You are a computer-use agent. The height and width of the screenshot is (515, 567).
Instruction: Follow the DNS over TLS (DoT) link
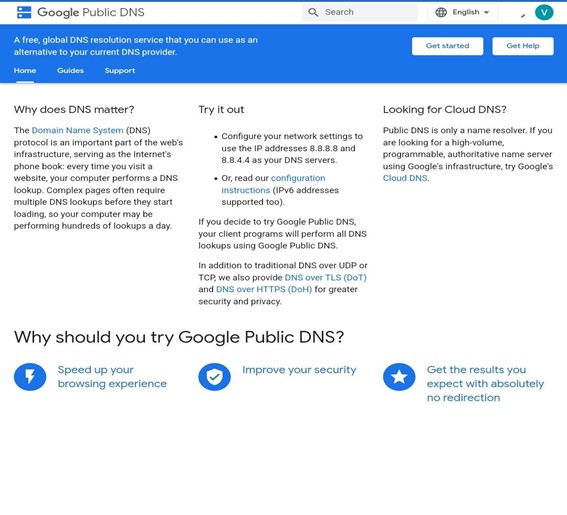pyautogui.click(x=325, y=277)
